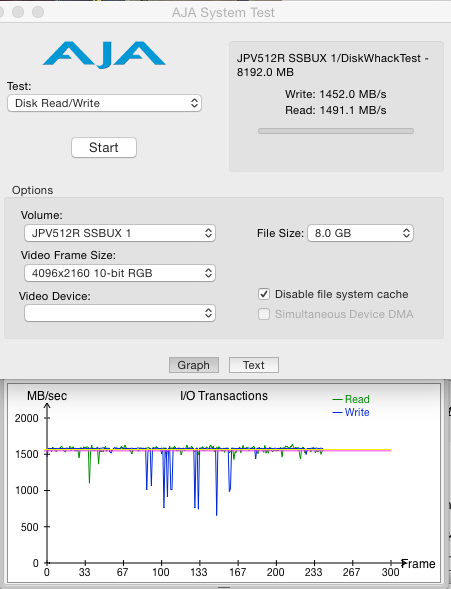Click the Write legend entry
Image resolution: width=451 pixels, height=589 pixels.
(351, 412)
